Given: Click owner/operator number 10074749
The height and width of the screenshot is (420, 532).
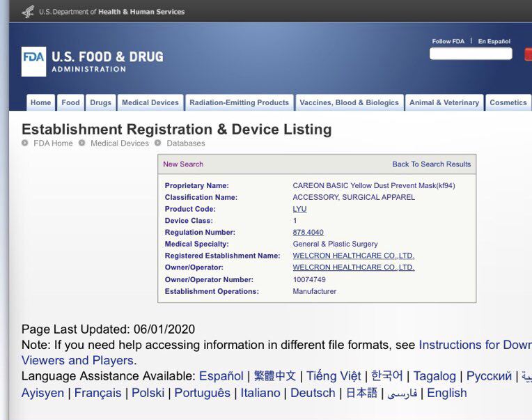Looking at the screenshot, I should click(309, 279).
